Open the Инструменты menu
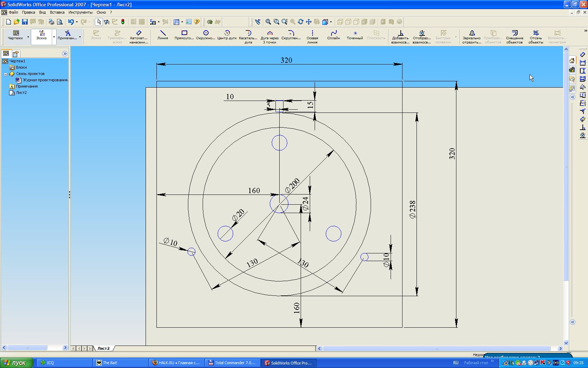The width and height of the screenshot is (588, 368). [x=80, y=12]
